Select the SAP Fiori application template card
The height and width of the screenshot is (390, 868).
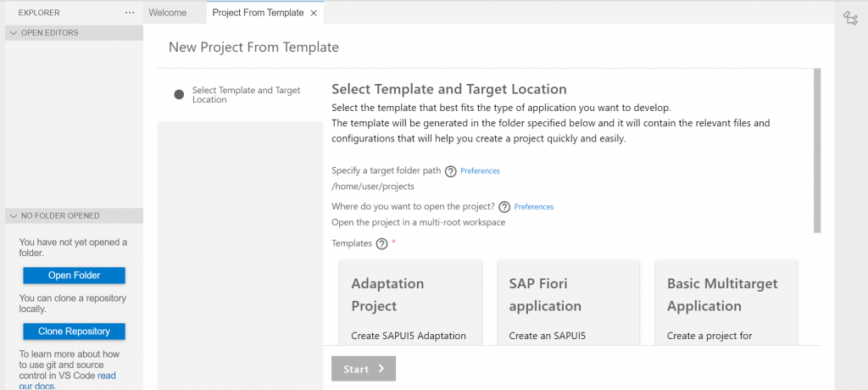pyautogui.click(x=569, y=303)
